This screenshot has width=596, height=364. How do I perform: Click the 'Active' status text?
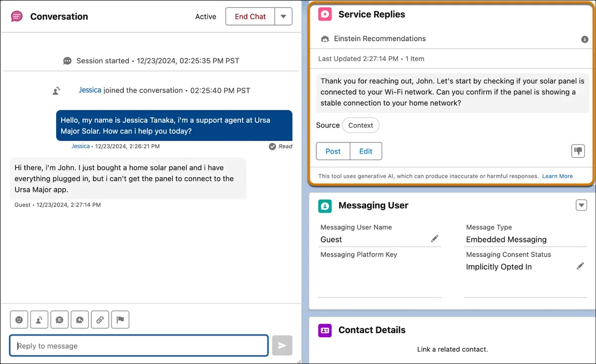(x=206, y=16)
